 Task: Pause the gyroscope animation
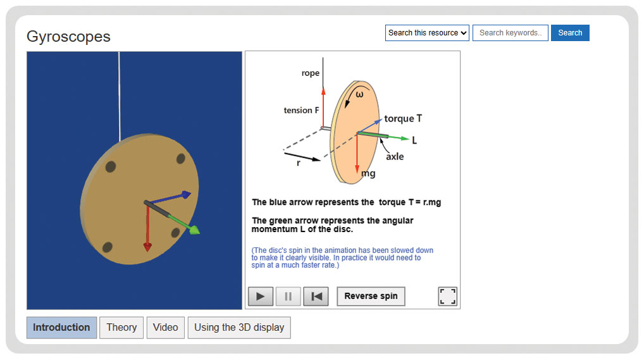click(288, 296)
